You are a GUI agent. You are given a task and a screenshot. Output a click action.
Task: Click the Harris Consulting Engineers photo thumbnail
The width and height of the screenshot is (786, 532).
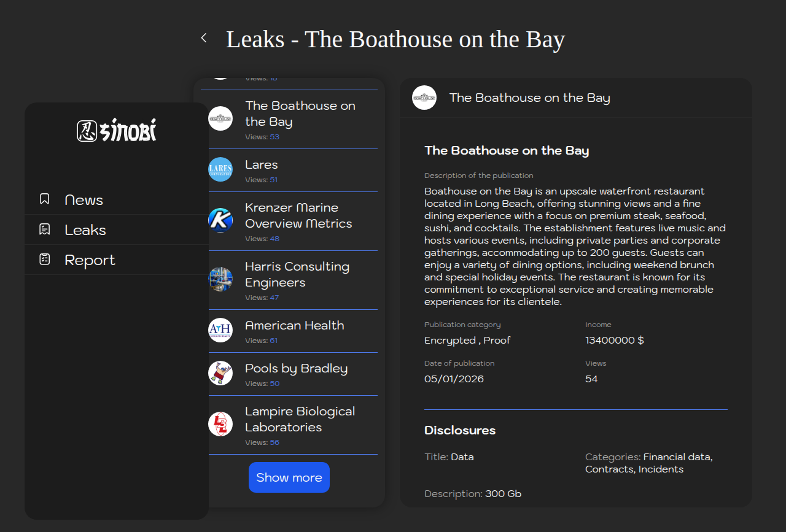(220, 279)
